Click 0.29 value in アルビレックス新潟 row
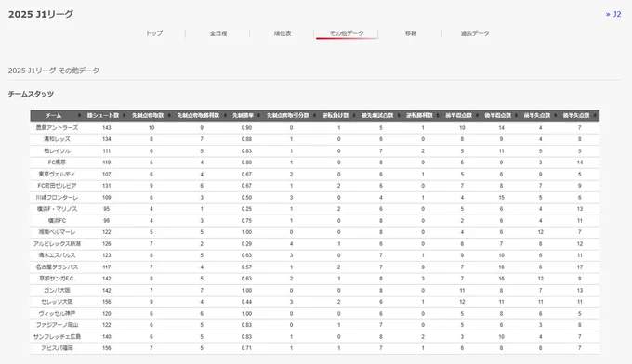This screenshot has width=632, height=364. point(246,243)
